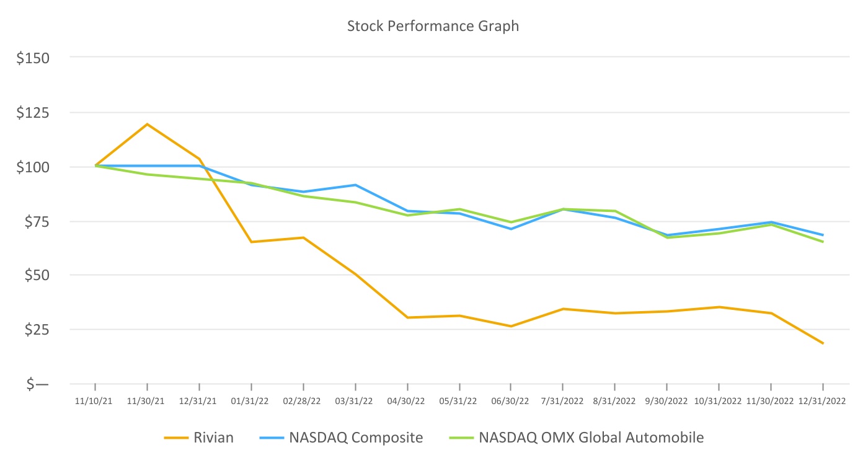Select the 06/30/22 x-axis date label
868x471 pixels.
(511, 401)
